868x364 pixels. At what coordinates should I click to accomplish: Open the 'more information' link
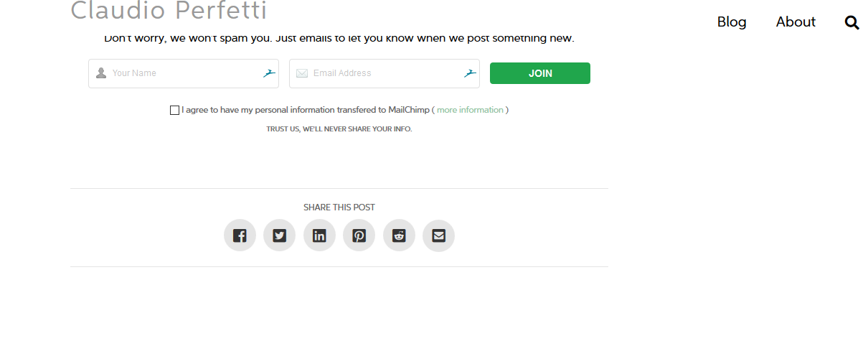point(470,110)
